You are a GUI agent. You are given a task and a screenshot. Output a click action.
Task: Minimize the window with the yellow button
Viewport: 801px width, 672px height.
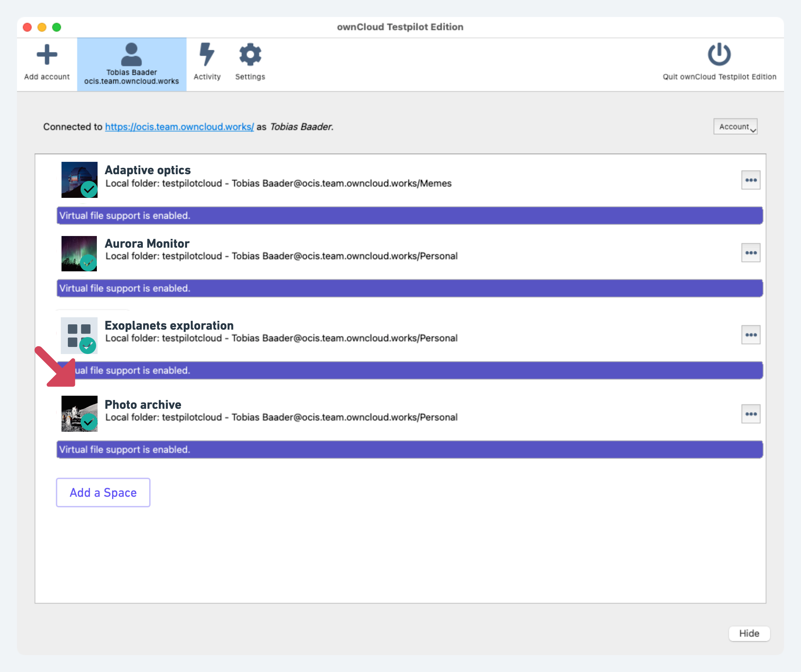click(42, 27)
